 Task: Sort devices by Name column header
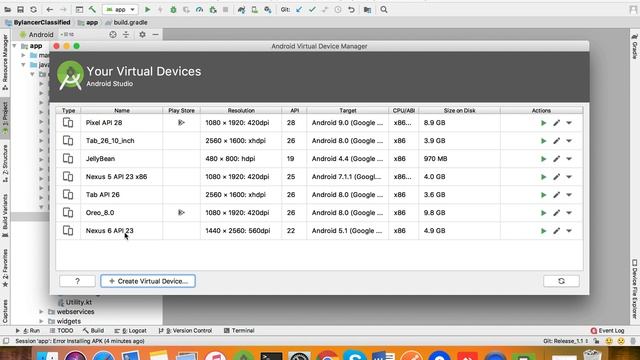pyautogui.click(x=122, y=111)
